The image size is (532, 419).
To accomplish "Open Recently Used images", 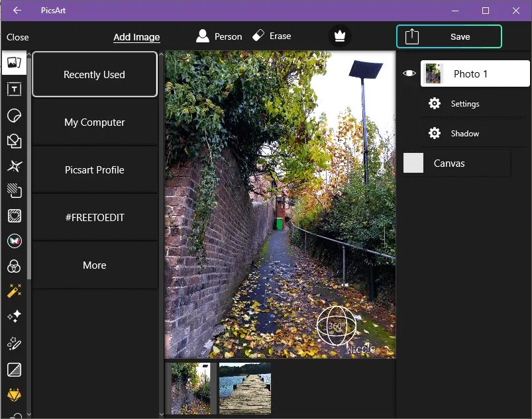I will point(95,74).
